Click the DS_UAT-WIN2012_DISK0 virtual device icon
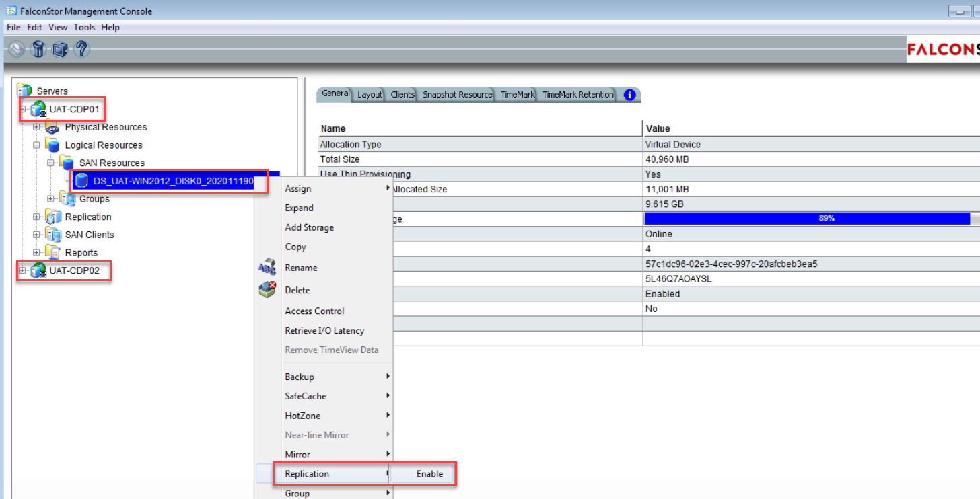 81,180
